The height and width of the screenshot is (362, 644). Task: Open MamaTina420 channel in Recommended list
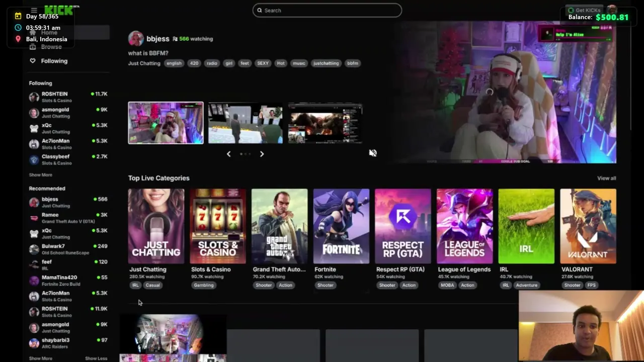pyautogui.click(x=68, y=280)
